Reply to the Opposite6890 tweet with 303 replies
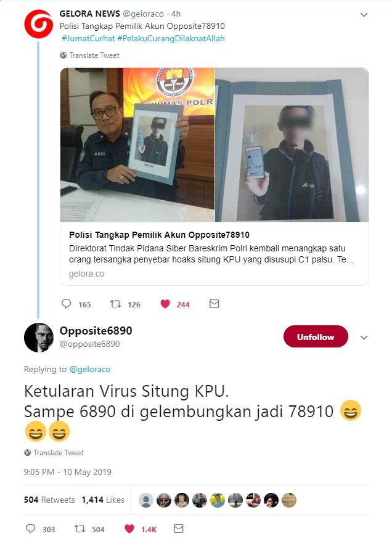 coord(31,529)
